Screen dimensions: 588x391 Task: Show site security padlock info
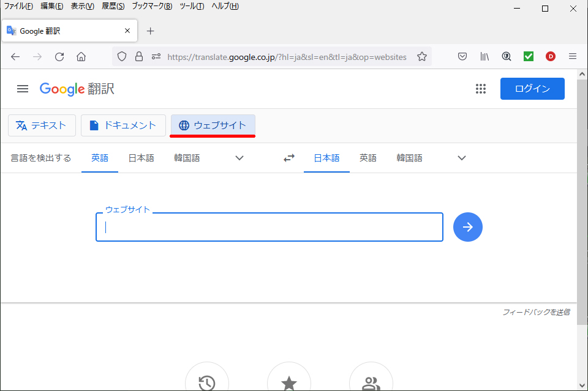click(139, 56)
